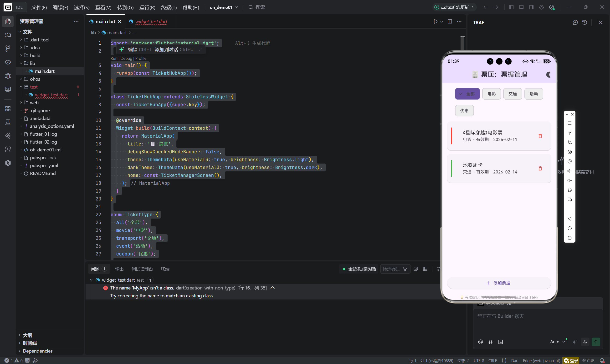Click 全部添加到对话 button

(x=359, y=269)
